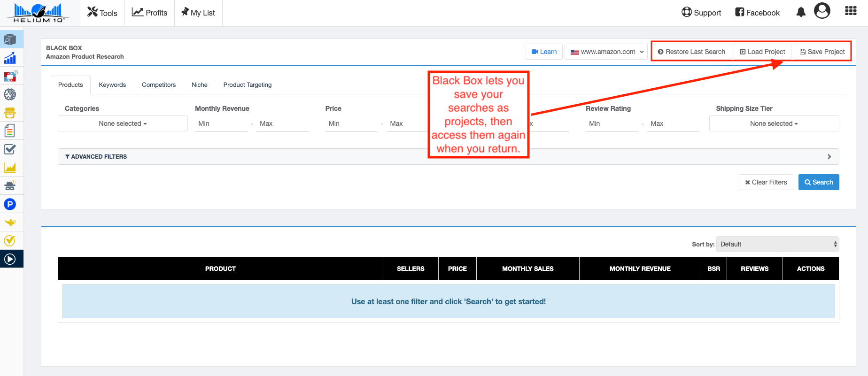Image resolution: width=868 pixels, height=376 pixels.
Task: Click the PRICE column header
Action: [457, 269]
